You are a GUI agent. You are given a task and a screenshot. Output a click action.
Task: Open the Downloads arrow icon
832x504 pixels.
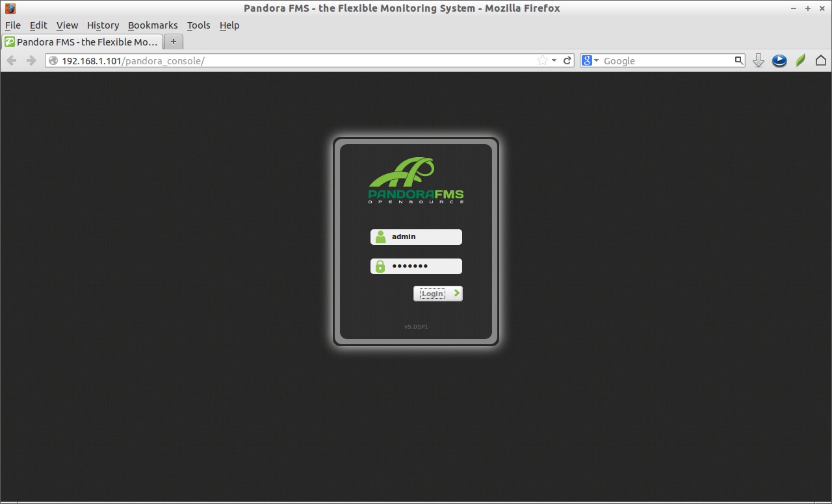[758, 60]
